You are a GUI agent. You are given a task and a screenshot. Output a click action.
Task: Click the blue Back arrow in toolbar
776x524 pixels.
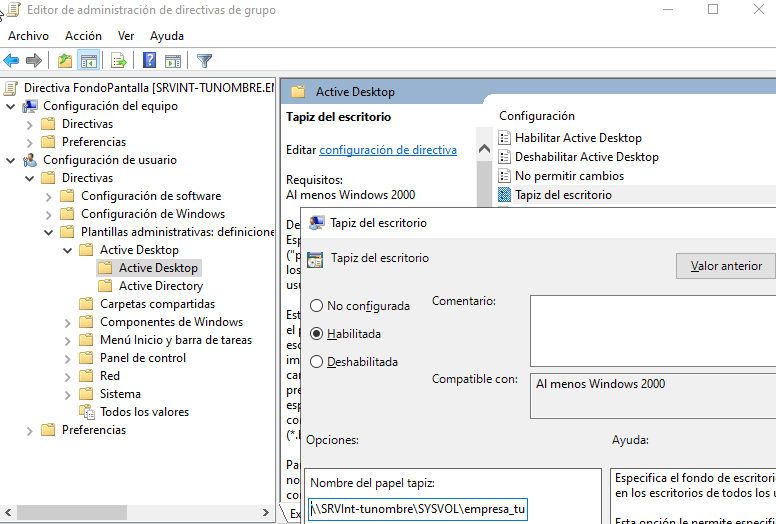tap(12, 61)
